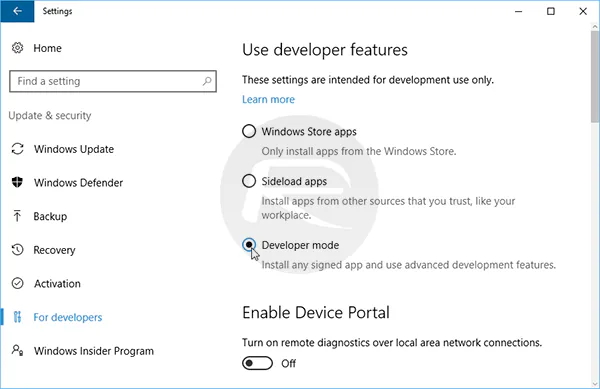Click the For developers tools icon
Screen dimensions: 600x389
click(x=17, y=317)
